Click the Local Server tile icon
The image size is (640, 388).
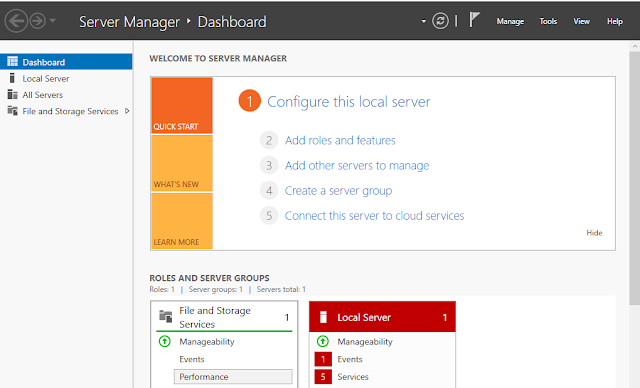(x=323, y=317)
